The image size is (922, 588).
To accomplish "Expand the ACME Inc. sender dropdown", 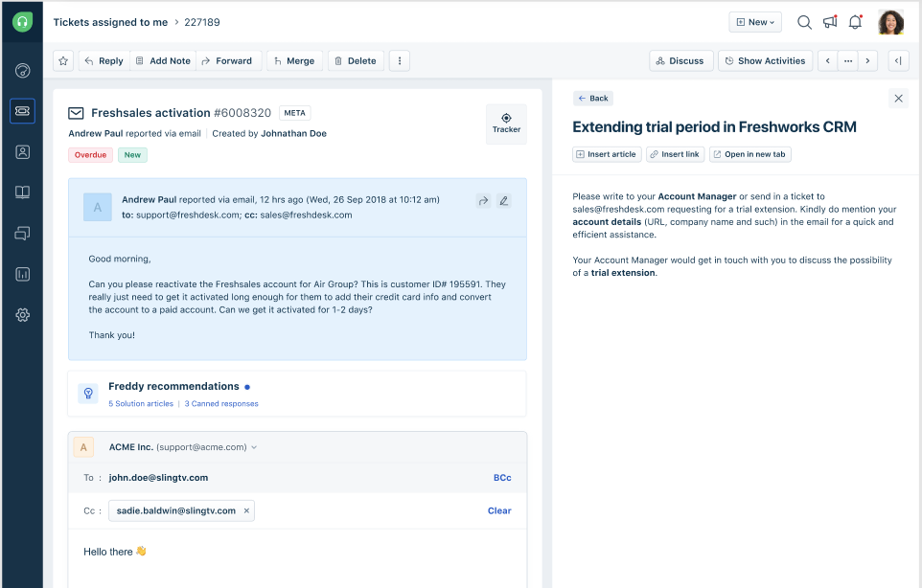I will [x=254, y=447].
